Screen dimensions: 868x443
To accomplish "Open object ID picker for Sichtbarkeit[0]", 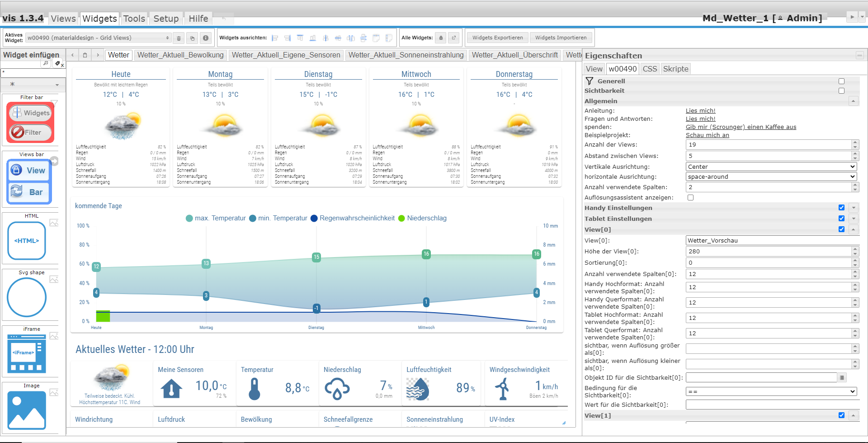I will (x=842, y=377).
